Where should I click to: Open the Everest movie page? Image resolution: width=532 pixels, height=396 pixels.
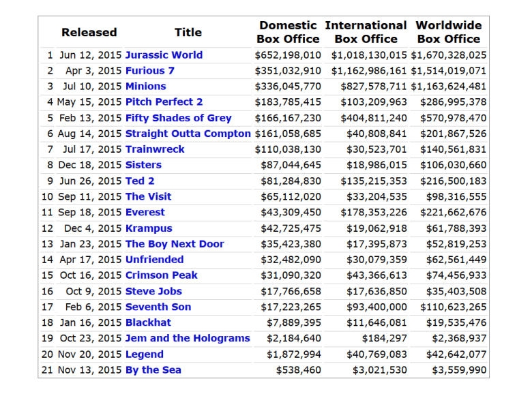145,212
